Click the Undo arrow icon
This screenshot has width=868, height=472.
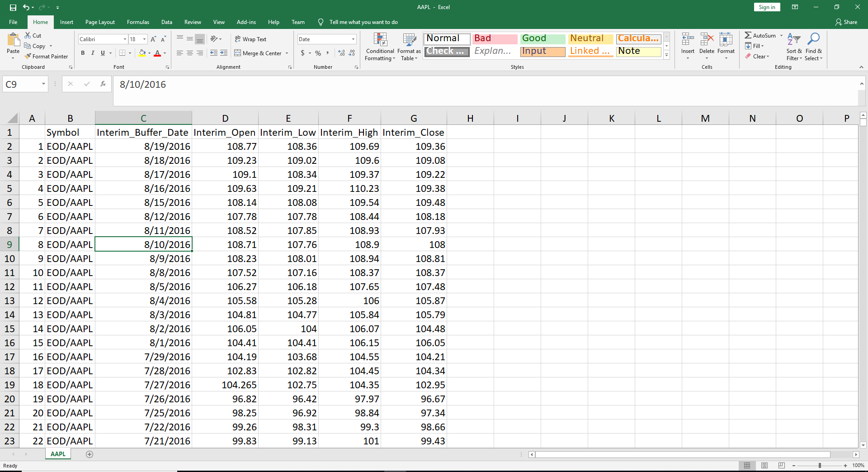pyautogui.click(x=26, y=7)
